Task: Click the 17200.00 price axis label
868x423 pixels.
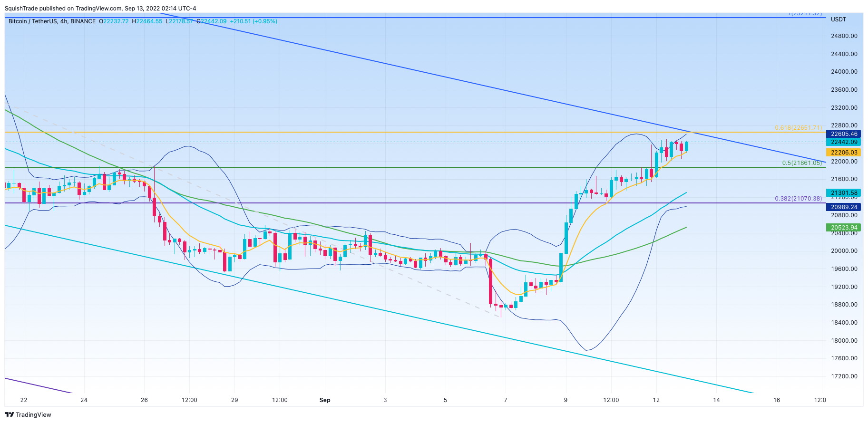Action: tap(844, 376)
